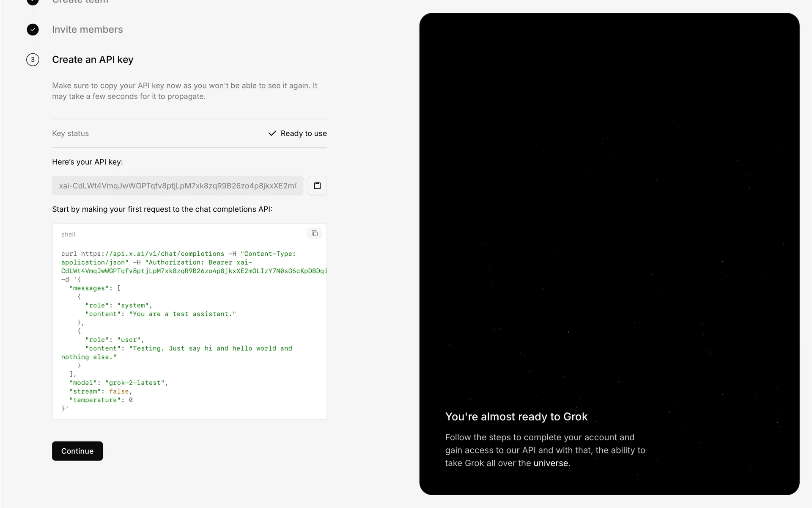Click the stream false value in code
Screen dimensions: 812x508
click(118, 391)
